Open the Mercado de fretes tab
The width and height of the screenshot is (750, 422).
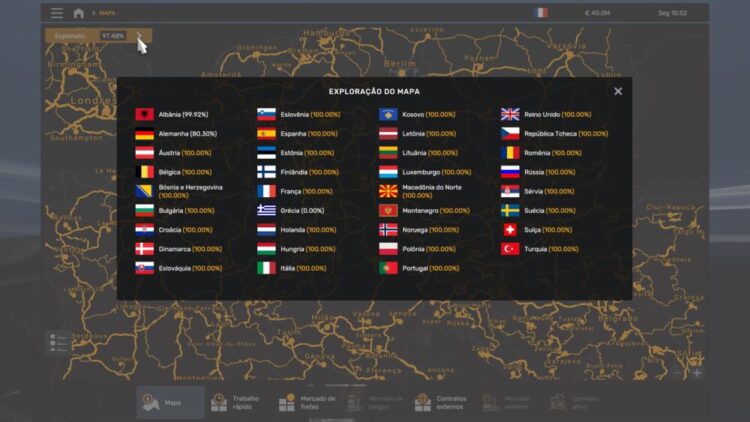click(x=307, y=402)
